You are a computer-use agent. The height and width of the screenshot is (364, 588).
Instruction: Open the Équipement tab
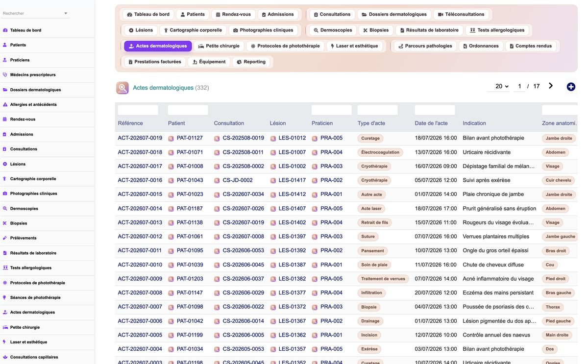209,62
